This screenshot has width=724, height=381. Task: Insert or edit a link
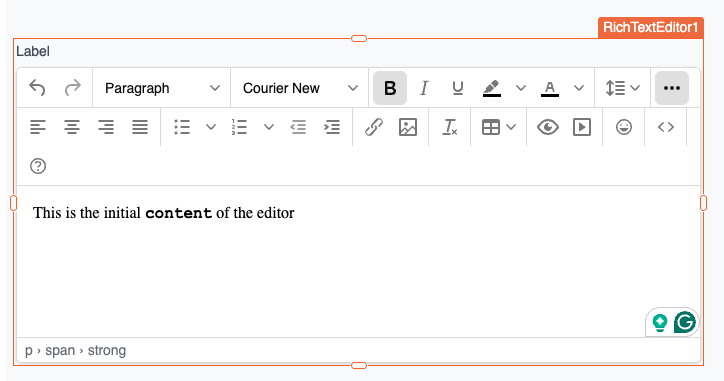[374, 127]
